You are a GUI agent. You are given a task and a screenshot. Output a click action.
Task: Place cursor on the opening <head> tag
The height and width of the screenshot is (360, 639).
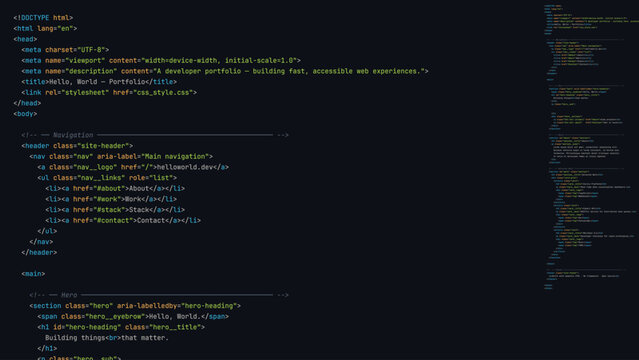25,39
